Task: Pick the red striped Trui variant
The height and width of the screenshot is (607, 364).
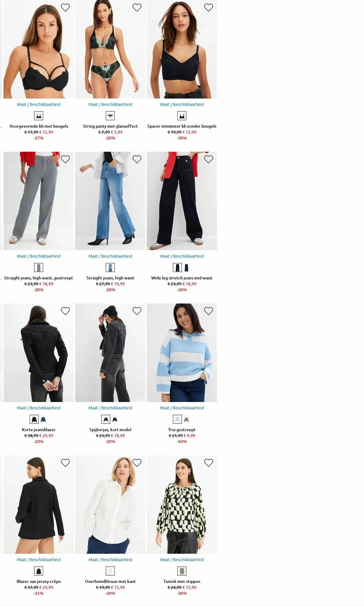Action: pyautogui.click(x=186, y=419)
